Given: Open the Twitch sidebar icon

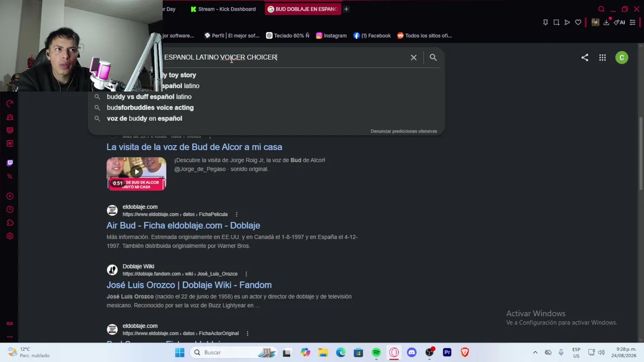Looking at the screenshot, I should (x=10, y=163).
